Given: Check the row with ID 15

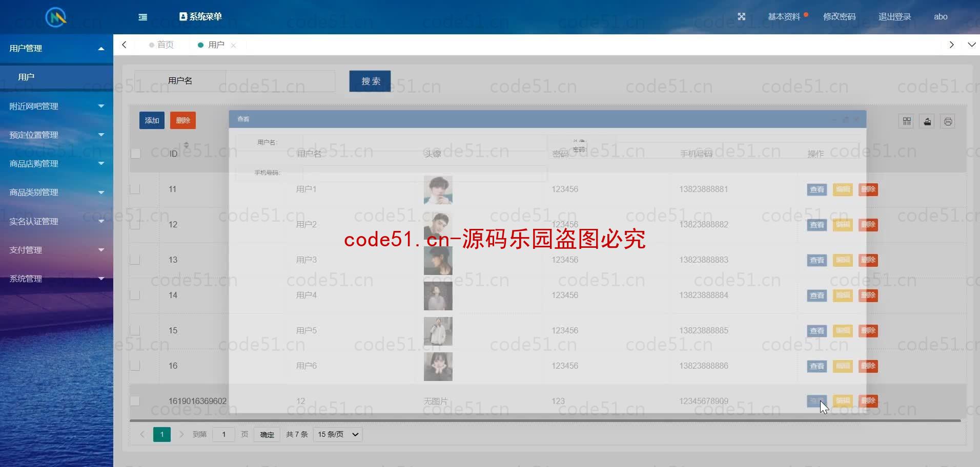Looking at the screenshot, I should tap(135, 330).
